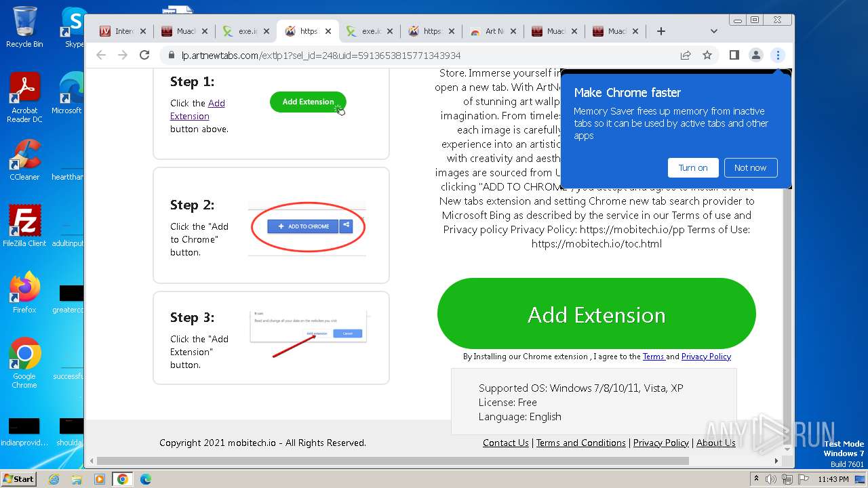The height and width of the screenshot is (488, 868).
Task: Launch CCleaner from desktop
Action: (x=24, y=160)
